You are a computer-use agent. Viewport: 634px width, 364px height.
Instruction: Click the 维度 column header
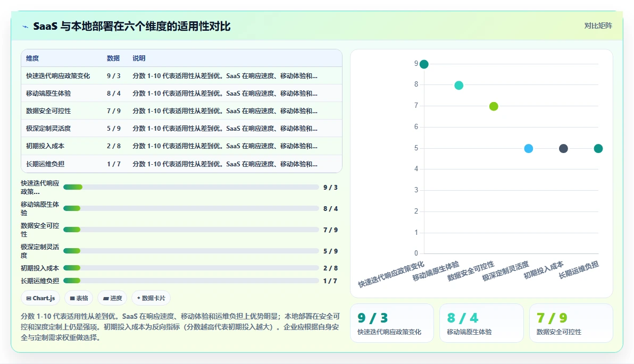(x=32, y=58)
